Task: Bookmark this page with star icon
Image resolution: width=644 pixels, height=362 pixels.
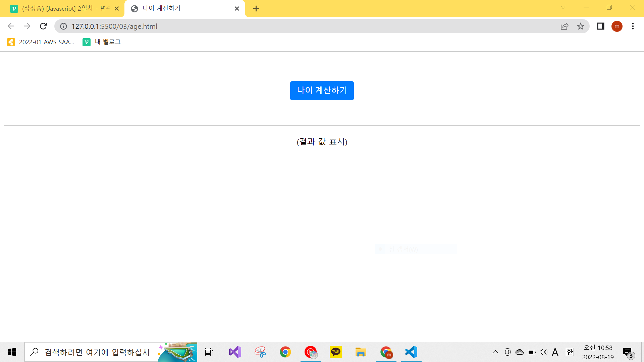Action: pos(581,26)
